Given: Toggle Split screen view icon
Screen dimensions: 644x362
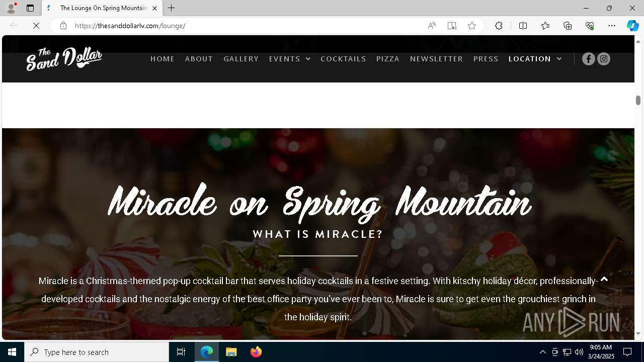Looking at the screenshot, I should pyautogui.click(x=523, y=26).
